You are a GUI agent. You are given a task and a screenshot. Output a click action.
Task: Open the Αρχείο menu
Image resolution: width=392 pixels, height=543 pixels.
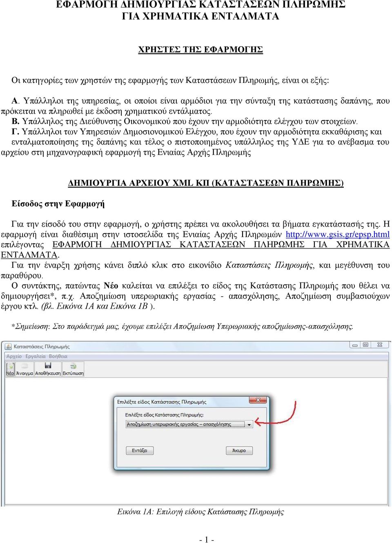point(14,356)
